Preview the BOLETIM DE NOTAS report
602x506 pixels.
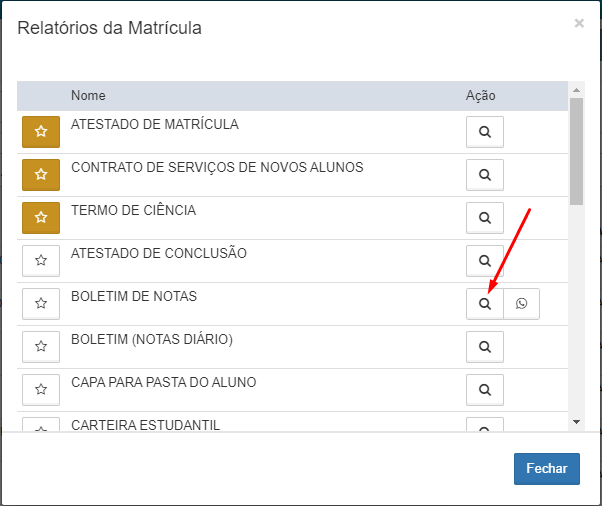tap(485, 304)
